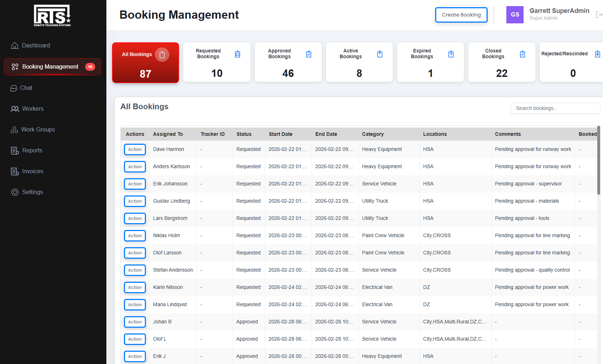603x364 pixels.
Task: Open the Workers section
Action: (x=32, y=109)
